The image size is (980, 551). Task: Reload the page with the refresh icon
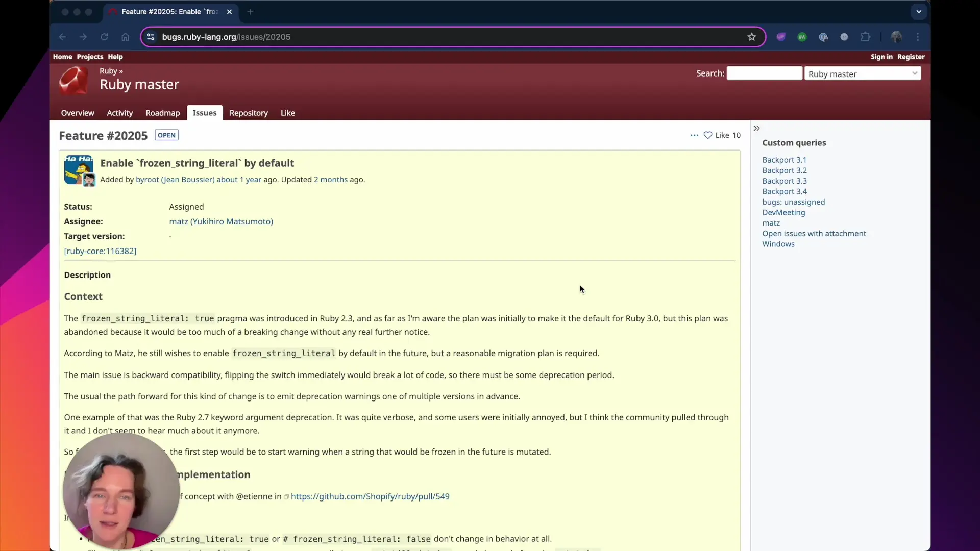click(x=104, y=37)
